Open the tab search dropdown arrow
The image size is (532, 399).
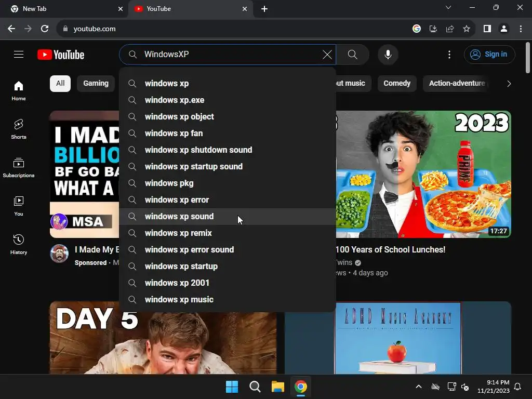point(448,7)
